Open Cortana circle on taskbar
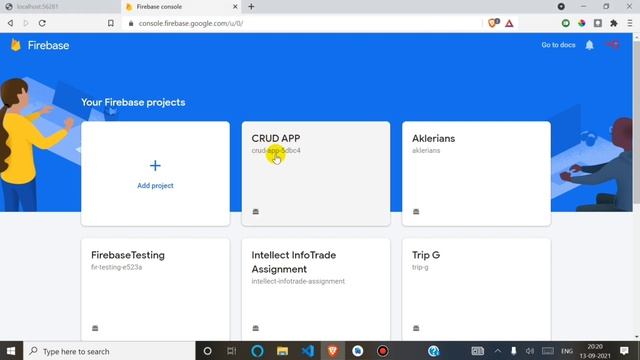Image resolution: width=640 pixels, height=360 pixels. pos(207,351)
